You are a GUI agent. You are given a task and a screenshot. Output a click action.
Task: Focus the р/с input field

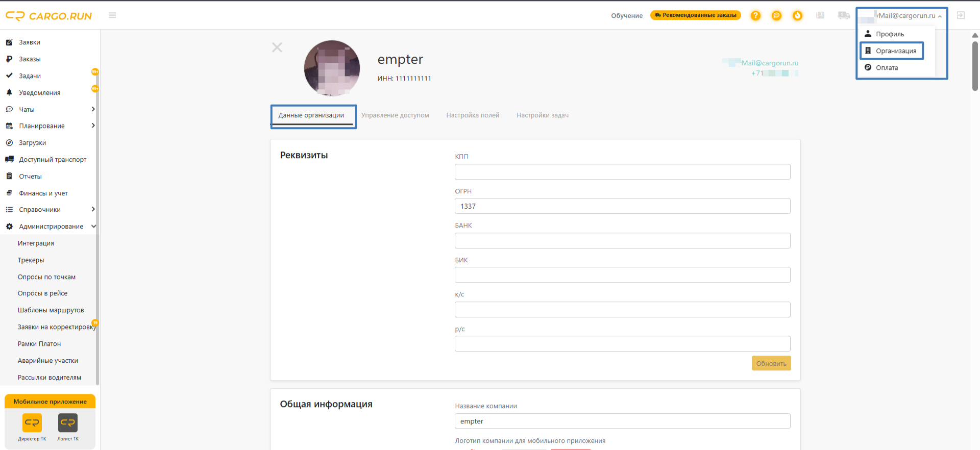[x=622, y=344]
